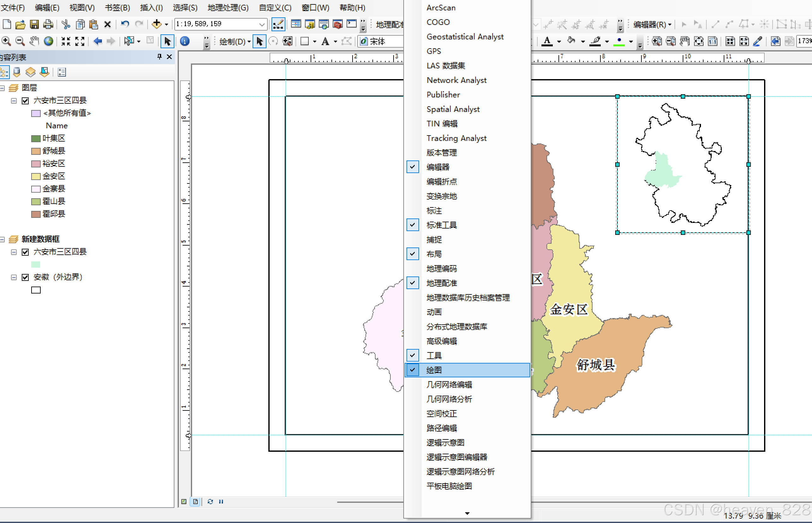Uncheck the 编辑器 toolbar entry
Viewport: 812px width, 523px height.
pyautogui.click(x=438, y=167)
